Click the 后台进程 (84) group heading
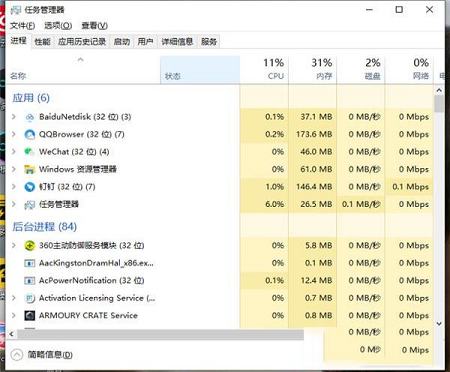Screen dimensions: 450x372 point(45,227)
